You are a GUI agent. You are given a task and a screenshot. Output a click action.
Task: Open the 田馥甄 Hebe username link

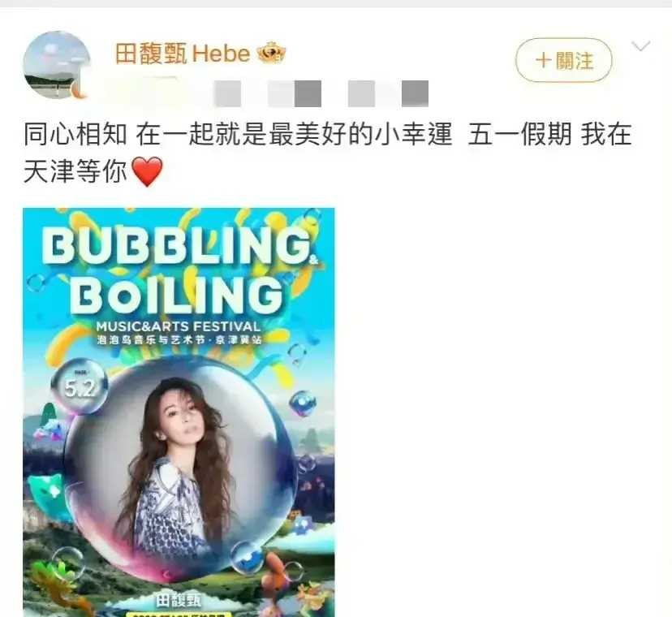tap(183, 54)
